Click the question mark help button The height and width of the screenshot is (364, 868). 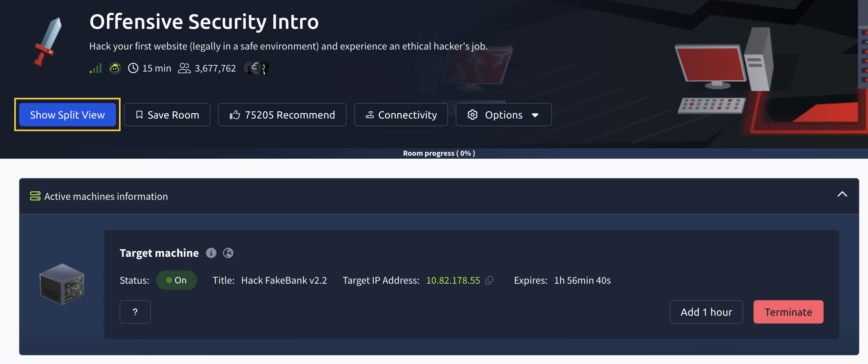pyautogui.click(x=135, y=312)
